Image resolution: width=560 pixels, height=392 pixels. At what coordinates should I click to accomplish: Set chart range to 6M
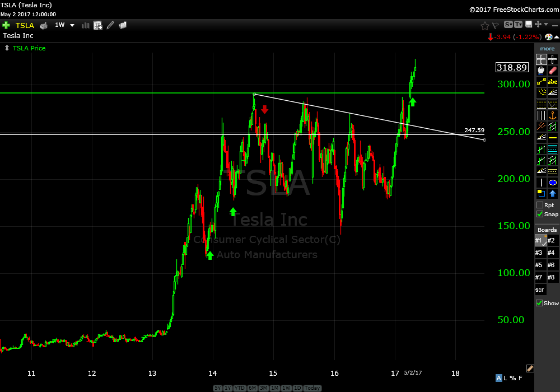253,388
